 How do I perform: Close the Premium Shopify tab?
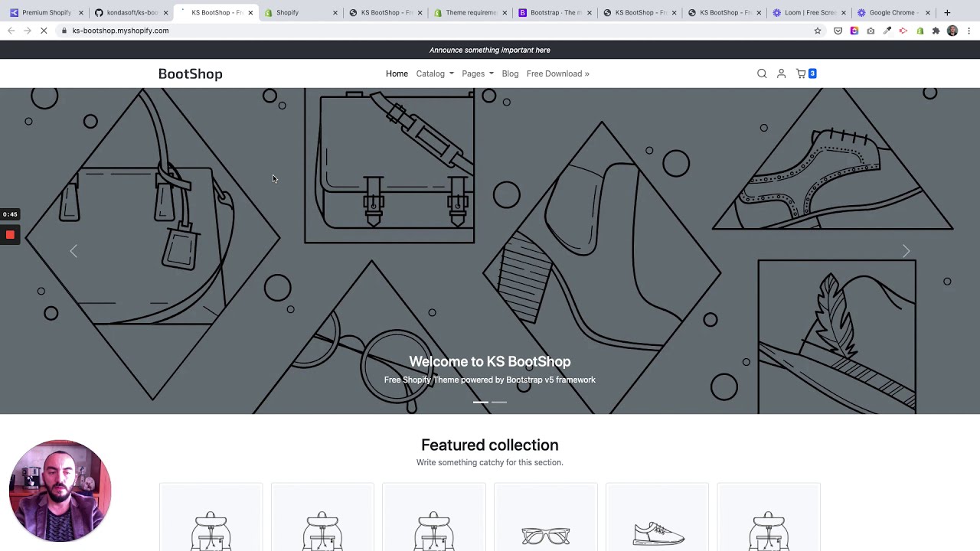coord(80,12)
